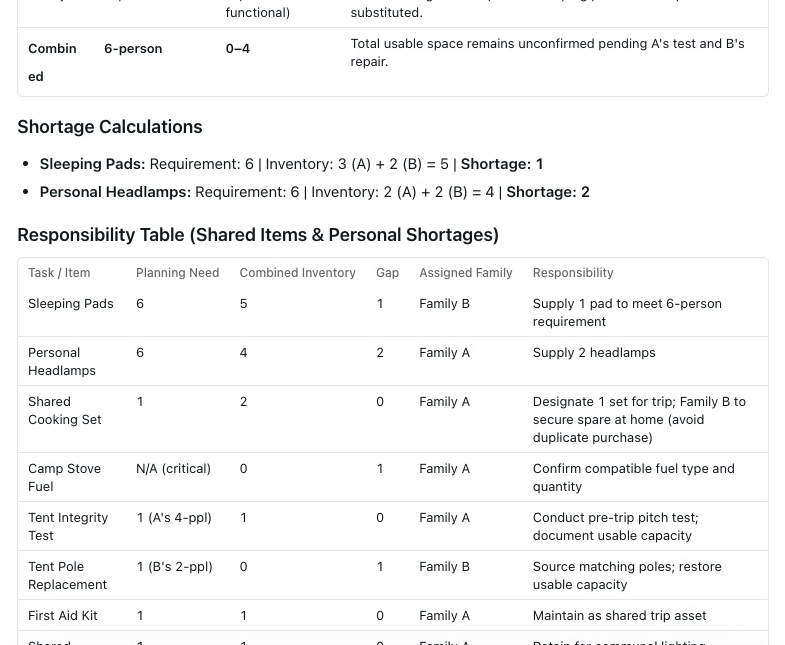785x645 pixels.
Task: Click planning need '6' in the Sleeping Pads row
Action: (x=140, y=304)
